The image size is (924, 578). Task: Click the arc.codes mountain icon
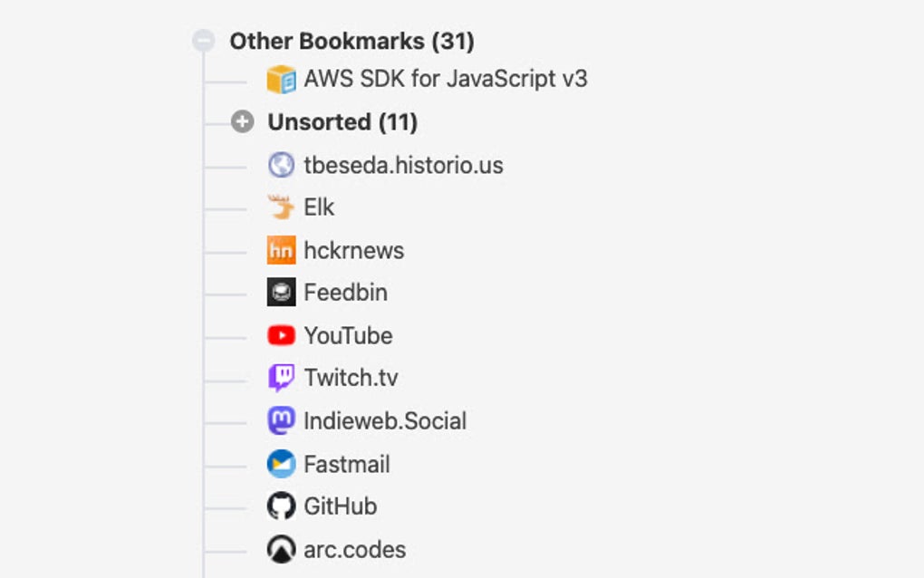click(282, 549)
